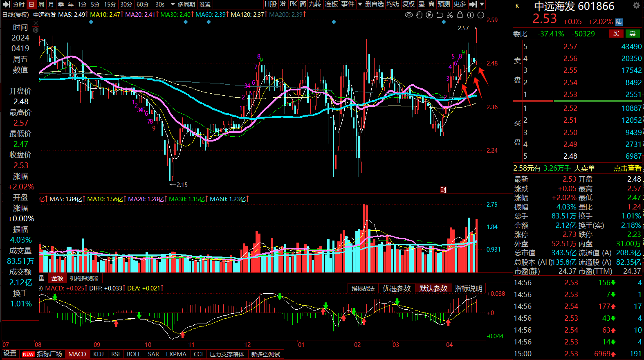The height and width of the screenshot is (360, 644).
Task: Select the hand pan tool
Action: 419,15
